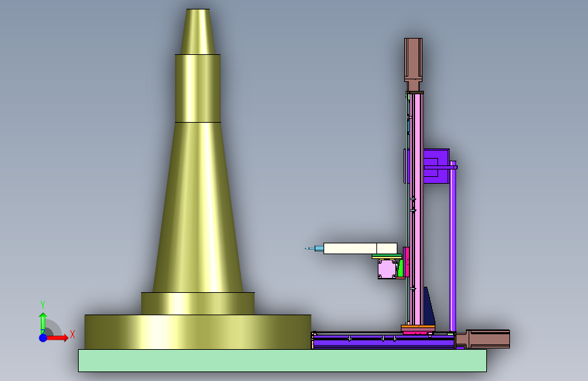Screen dimensions: 588x381
Task: Select the pink square motor beneath the arm
Action: point(387,269)
